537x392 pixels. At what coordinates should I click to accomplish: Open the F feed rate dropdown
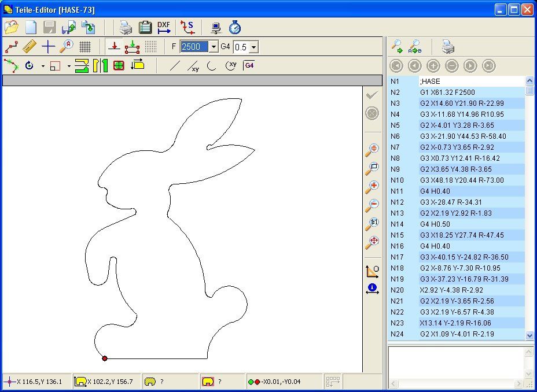pos(214,47)
